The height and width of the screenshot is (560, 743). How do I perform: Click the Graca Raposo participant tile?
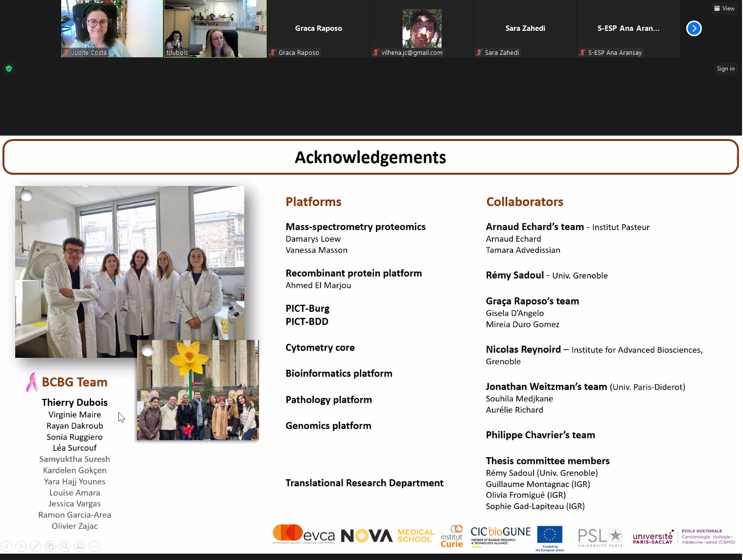[x=319, y=28]
